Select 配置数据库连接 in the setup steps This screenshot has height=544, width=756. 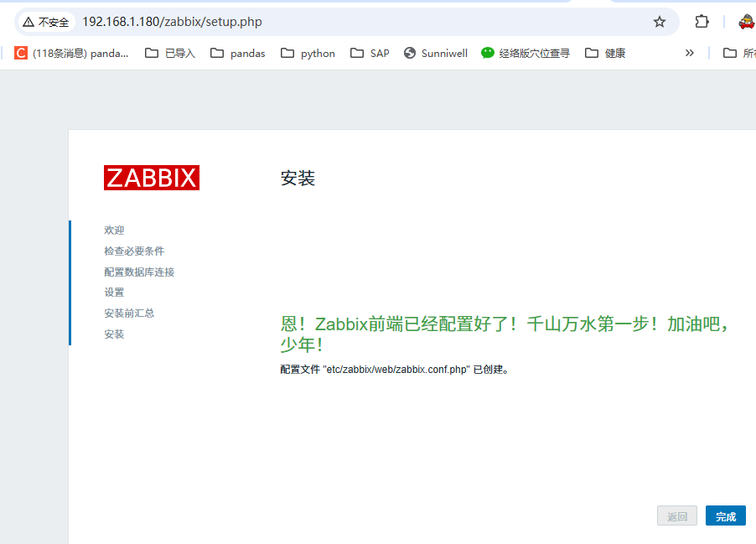pyautogui.click(x=139, y=272)
